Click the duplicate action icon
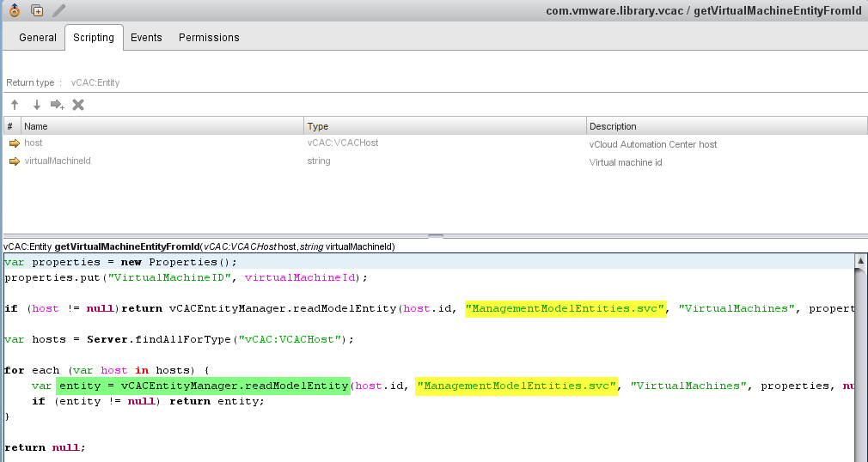Screen dimensions: 868x462 click(x=37, y=10)
